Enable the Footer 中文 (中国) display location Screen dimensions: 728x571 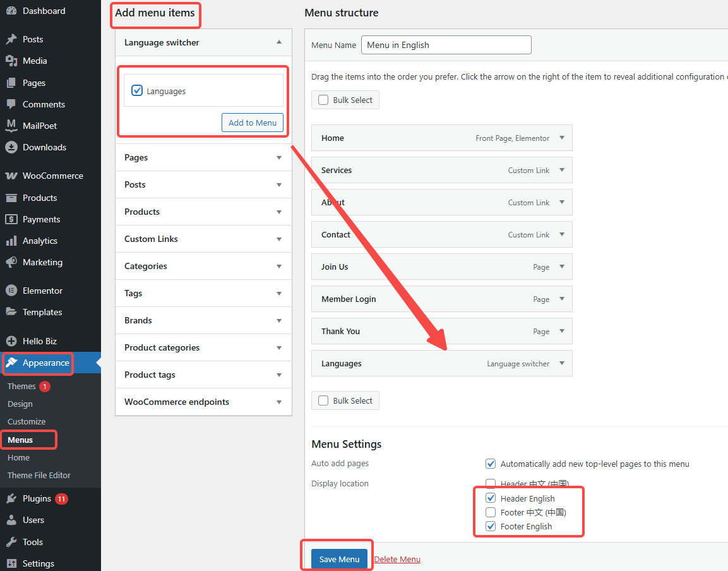click(x=491, y=512)
